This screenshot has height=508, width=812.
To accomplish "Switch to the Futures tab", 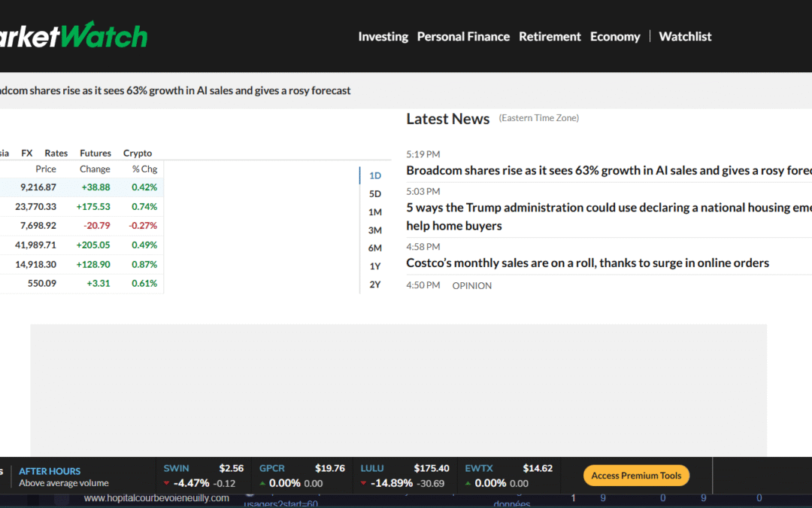I will tap(95, 153).
